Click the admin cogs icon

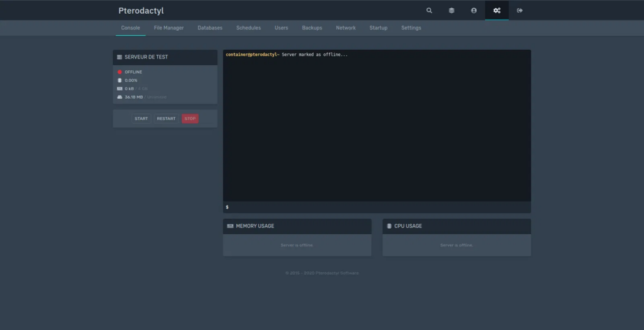(x=497, y=11)
